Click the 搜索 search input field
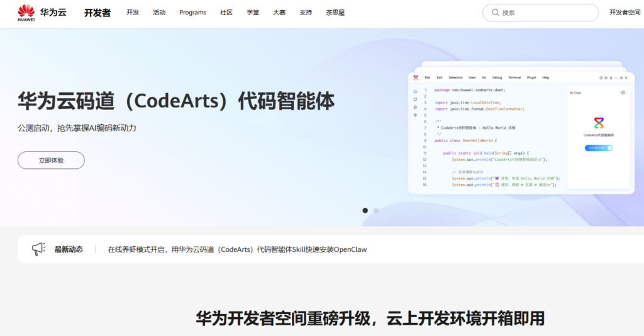 [540, 13]
